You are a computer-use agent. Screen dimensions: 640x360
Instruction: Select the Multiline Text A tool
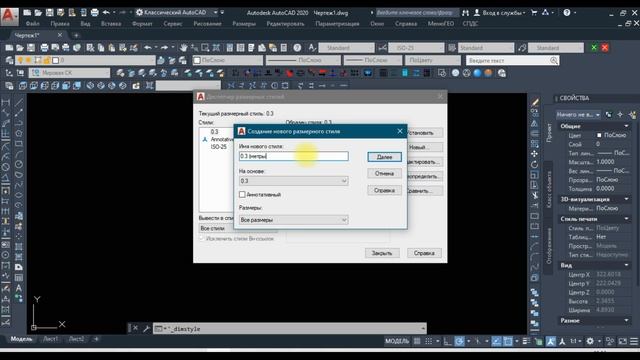point(19,288)
